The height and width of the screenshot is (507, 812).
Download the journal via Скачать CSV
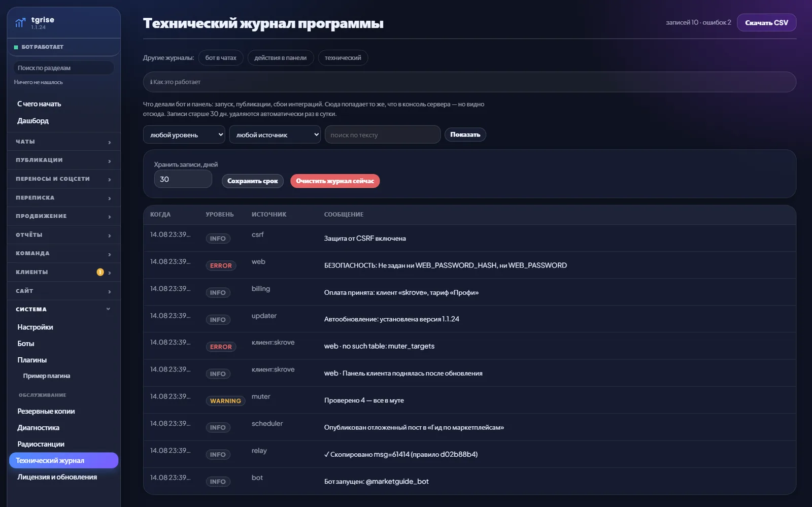point(766,23)
